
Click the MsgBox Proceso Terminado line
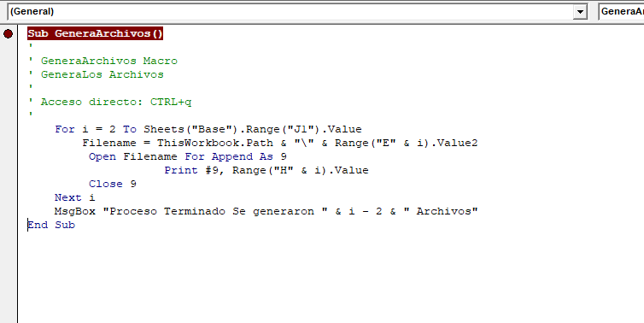(266, 211)
